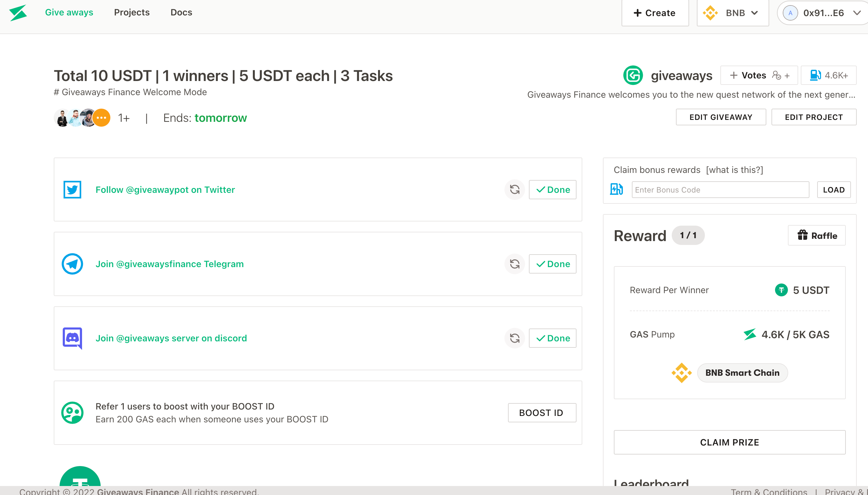Click the Telegram task icon
Screen dimensions: 868x495
tap(72, 264)
